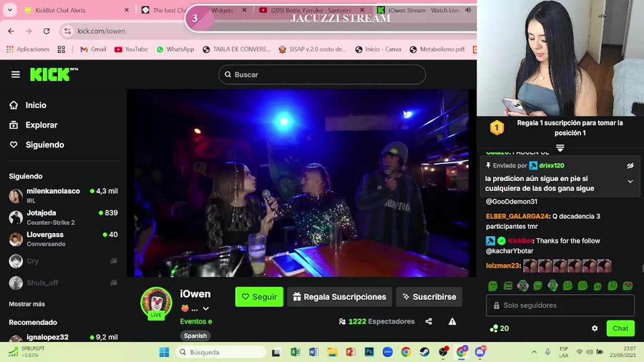Open the Metabolismo.pdf bookmark
Viewport: 644px width, 362px height.
[x=437, y=49]
